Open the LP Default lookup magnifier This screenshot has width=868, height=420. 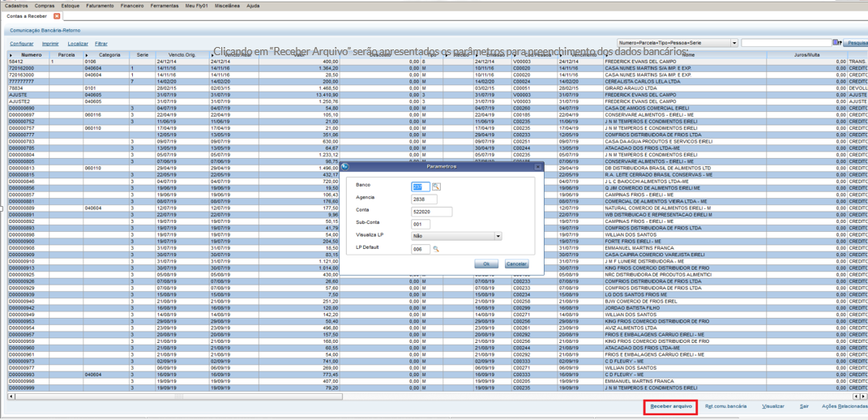point(436,250)
